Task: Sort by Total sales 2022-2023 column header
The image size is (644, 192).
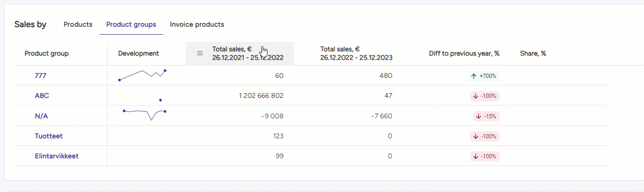Action: [356, 53]
